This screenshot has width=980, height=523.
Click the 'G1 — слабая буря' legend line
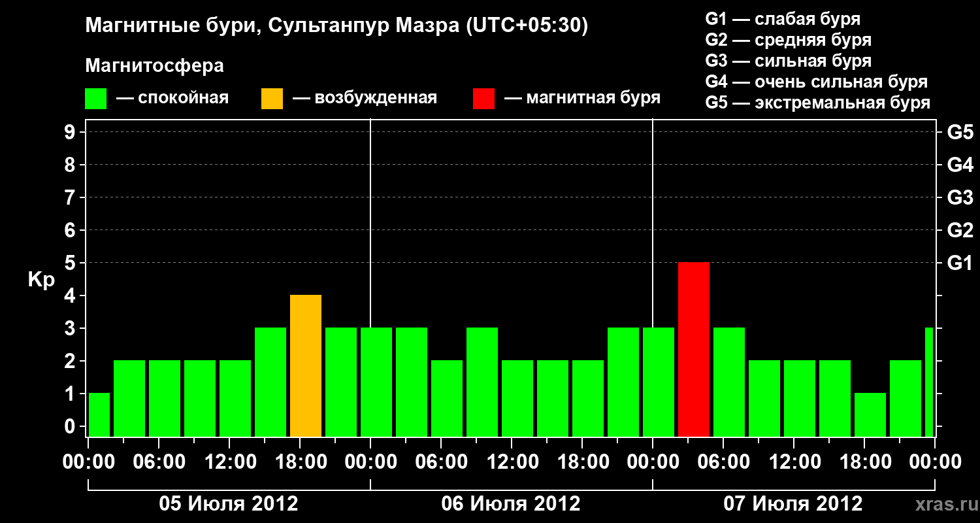[x=783, y=19]
